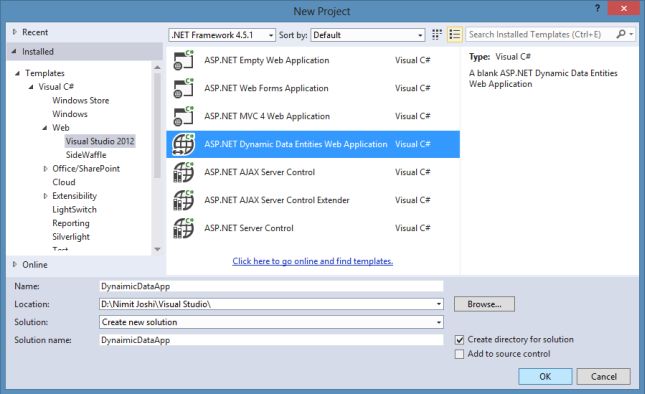Close the New Project dialog
645x394 pixels.
623,8
